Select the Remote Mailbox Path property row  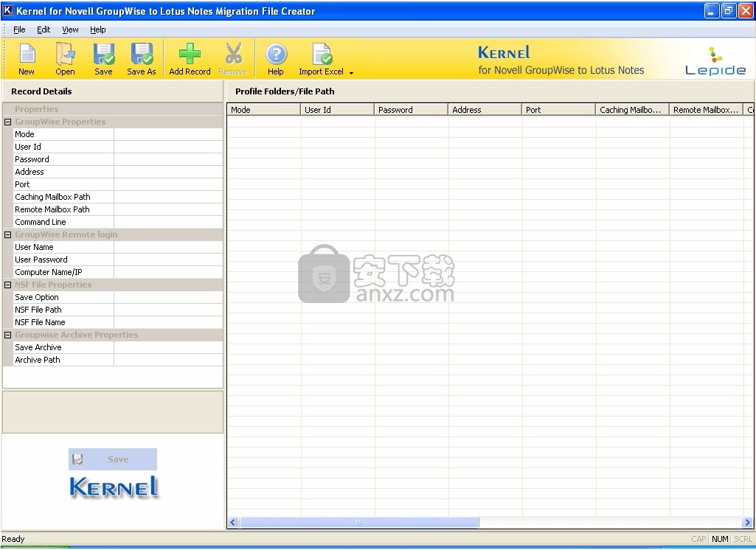118,209
